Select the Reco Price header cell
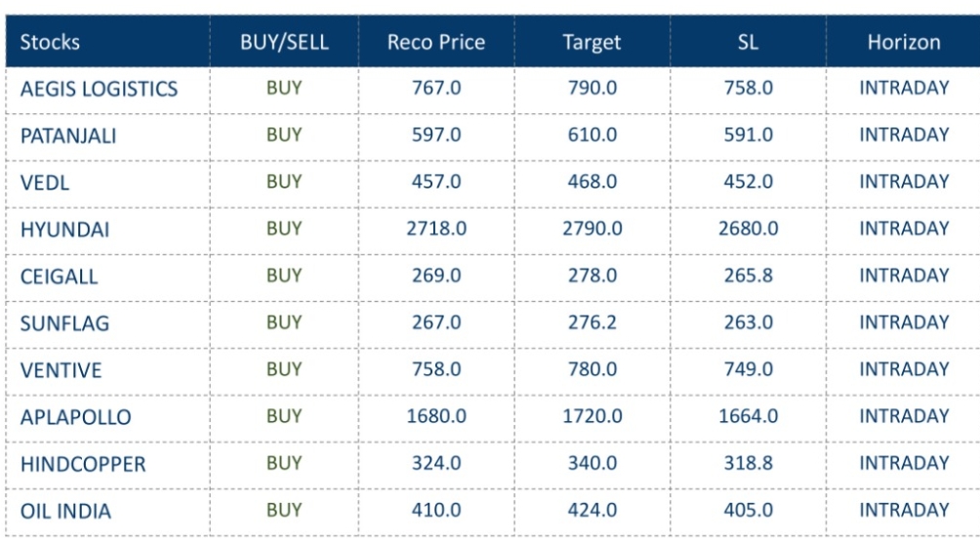The image size is (980, 547). (x=436, y=42)
